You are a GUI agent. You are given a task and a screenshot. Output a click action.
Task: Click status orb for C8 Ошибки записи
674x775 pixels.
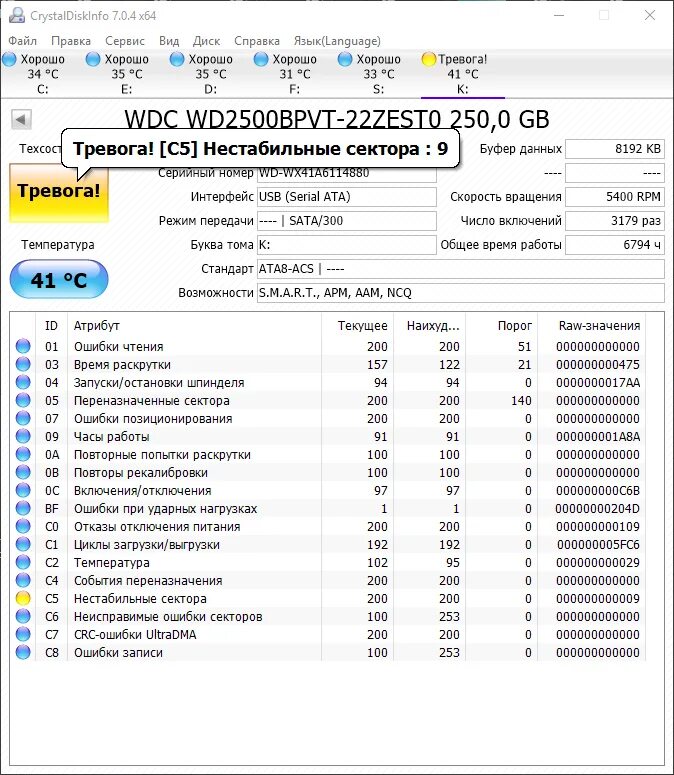pyautogui.click(x=23, y=652)
